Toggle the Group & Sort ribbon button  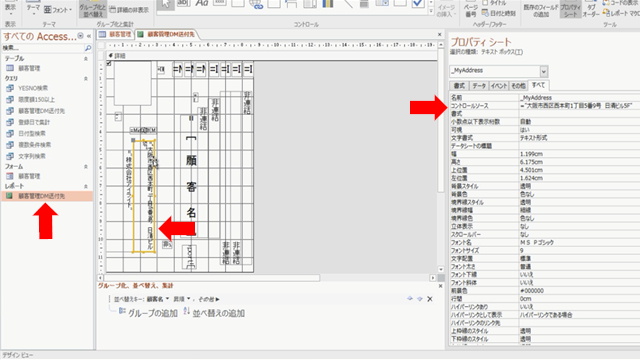[93, 10]
